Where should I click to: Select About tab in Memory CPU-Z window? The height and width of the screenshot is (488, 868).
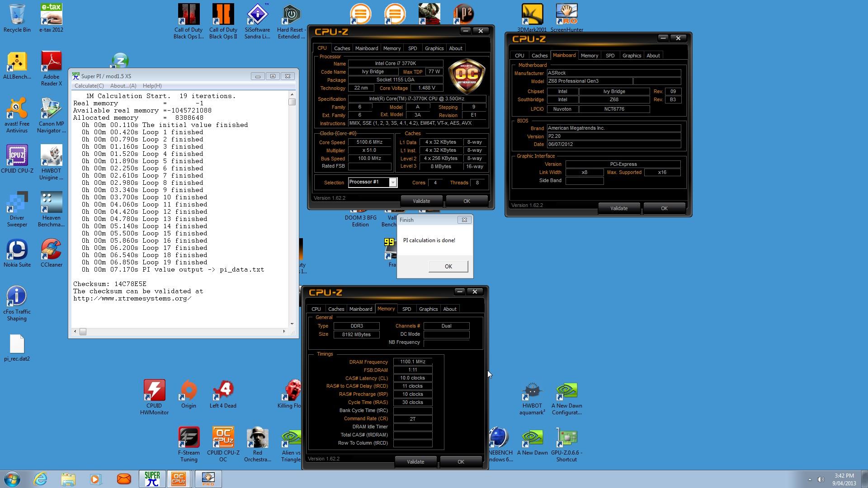[449, 309]
